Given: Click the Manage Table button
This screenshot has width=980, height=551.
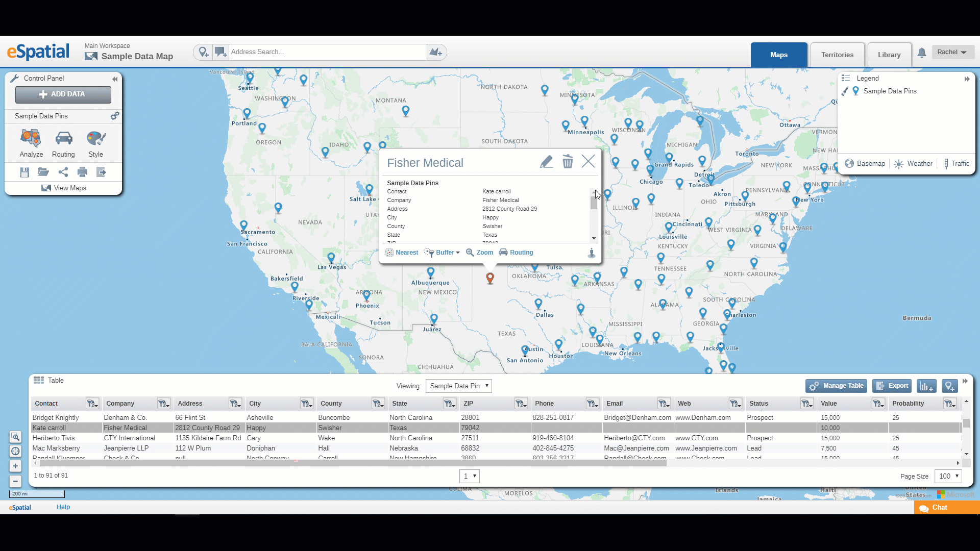Looking at the screenshot, I should tap(837, 386).
